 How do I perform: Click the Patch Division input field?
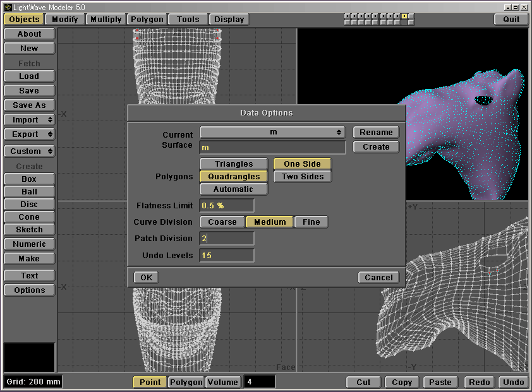pyautogui.click(x=227, y=239)
